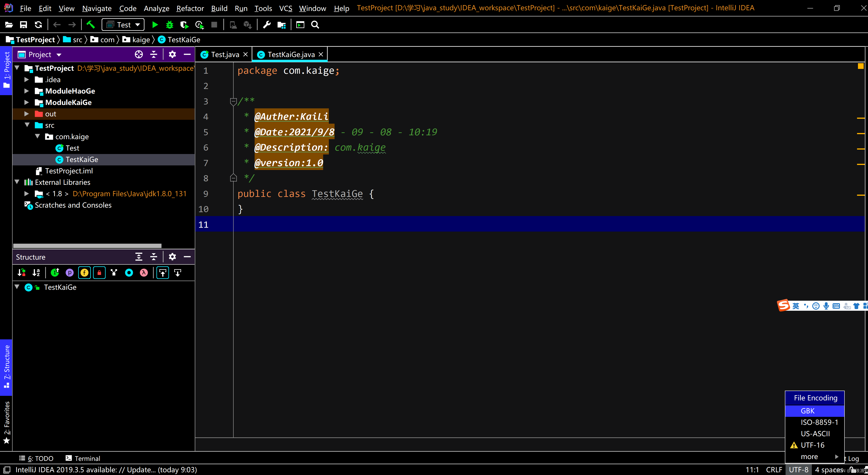868x475 pixels.
Task: Toggle Sort Alphabetically in Structure
Action: [36, 273]
